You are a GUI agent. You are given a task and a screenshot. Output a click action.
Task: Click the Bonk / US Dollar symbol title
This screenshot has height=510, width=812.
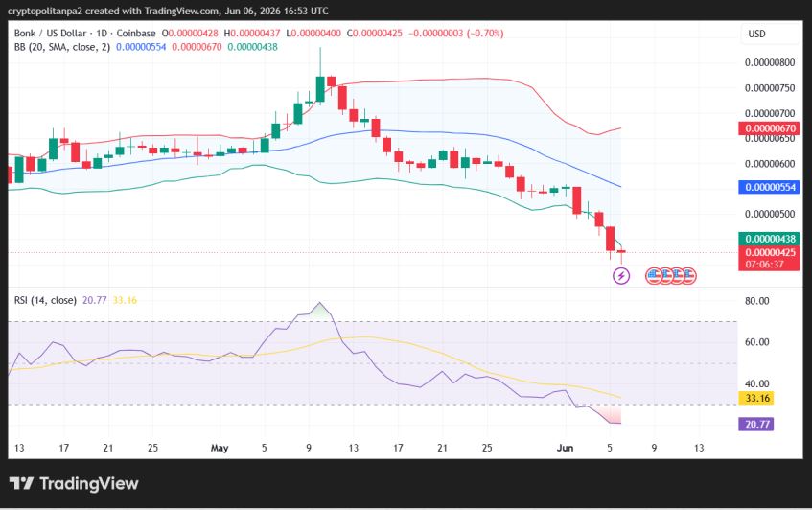[50, 34]
